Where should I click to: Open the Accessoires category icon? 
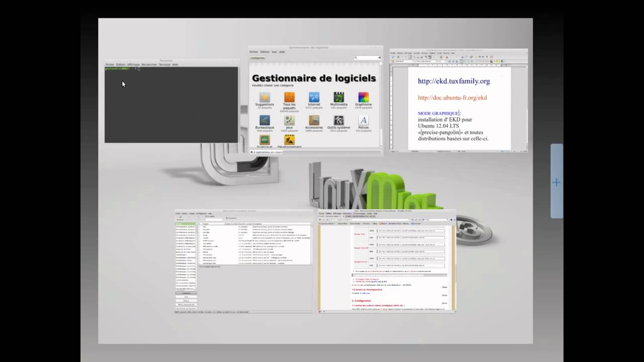point(314,120)
